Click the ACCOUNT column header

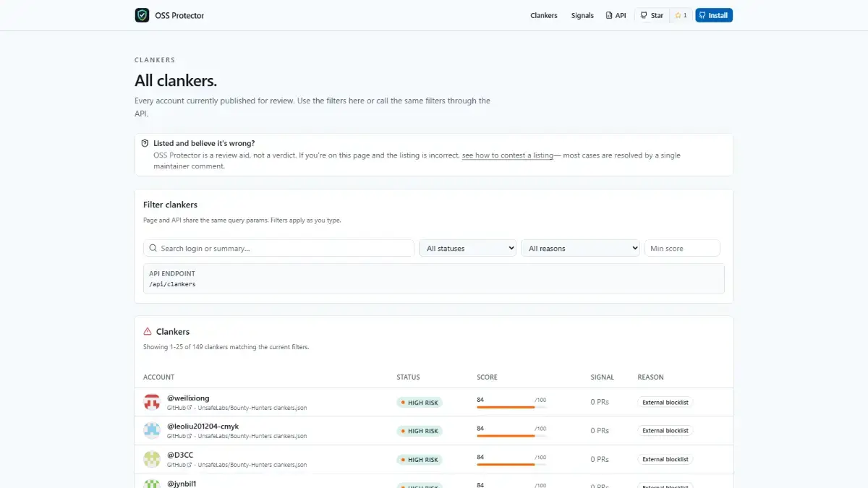point(158,377)
